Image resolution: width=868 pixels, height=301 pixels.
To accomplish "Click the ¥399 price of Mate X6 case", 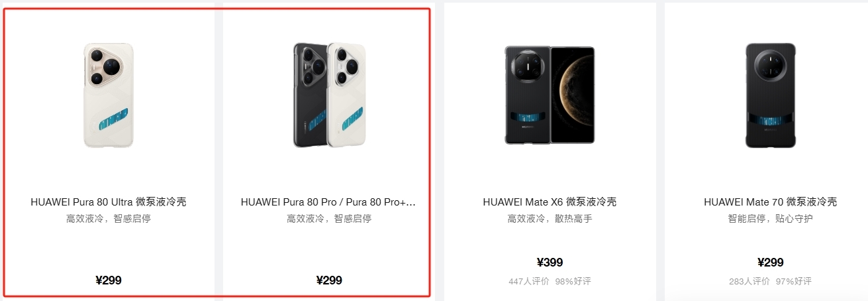I will [550, 263].
